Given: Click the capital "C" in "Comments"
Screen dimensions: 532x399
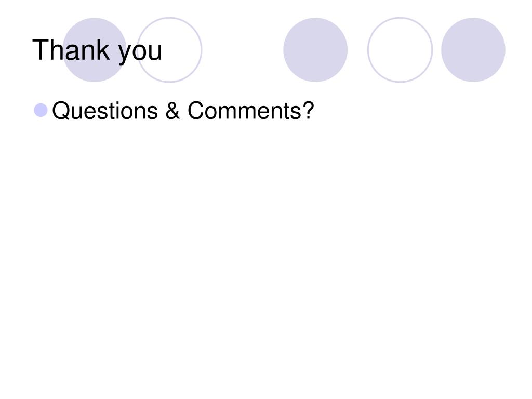Looking at the screenshot, I should (196, 110).
